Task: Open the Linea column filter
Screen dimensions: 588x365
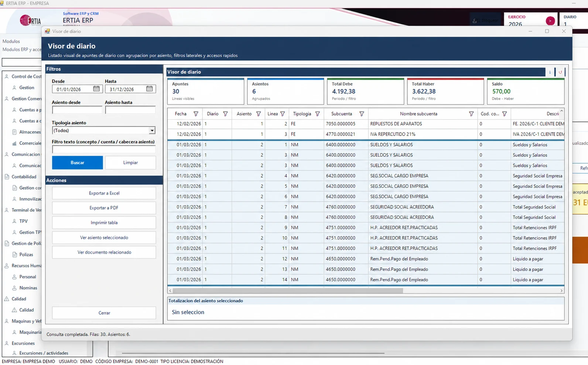Action: pyautogui.click(x=283, y=114)
